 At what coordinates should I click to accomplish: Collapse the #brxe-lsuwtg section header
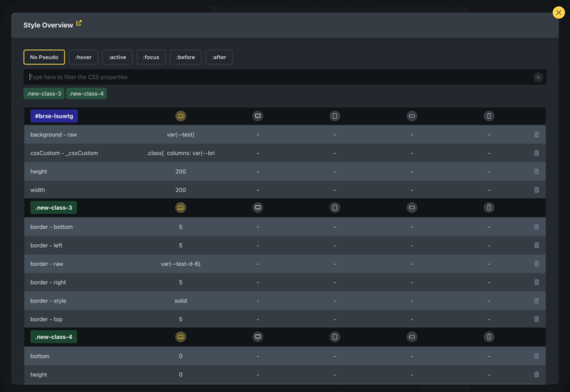tap(54, 116)
